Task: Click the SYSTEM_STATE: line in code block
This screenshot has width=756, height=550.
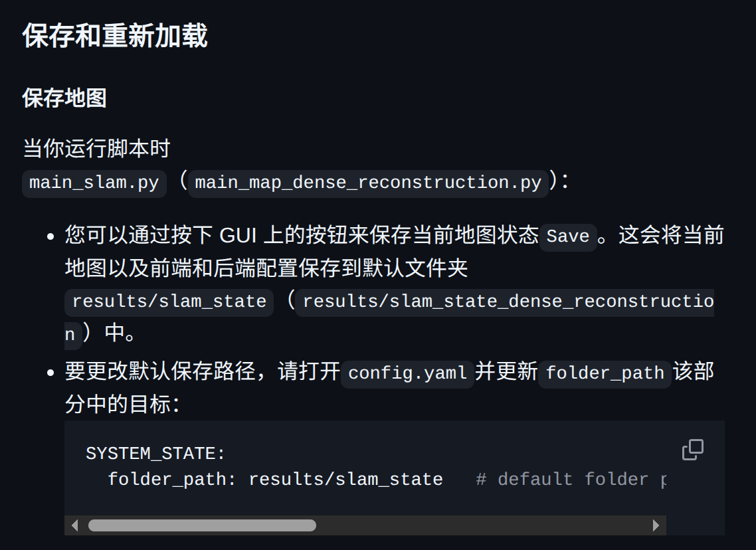Action: pyautogui.click(x=155, y=453)
